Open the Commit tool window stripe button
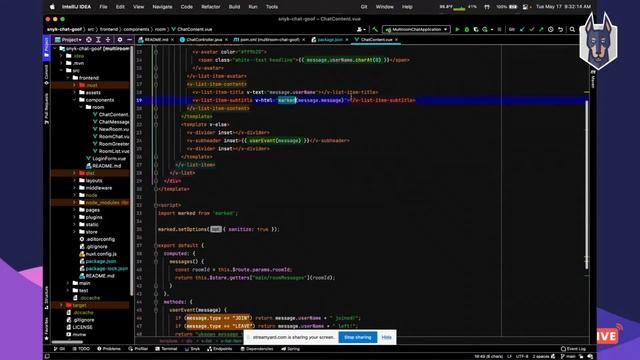The height and width of the screenshot is (360, 640). (46, 75)
